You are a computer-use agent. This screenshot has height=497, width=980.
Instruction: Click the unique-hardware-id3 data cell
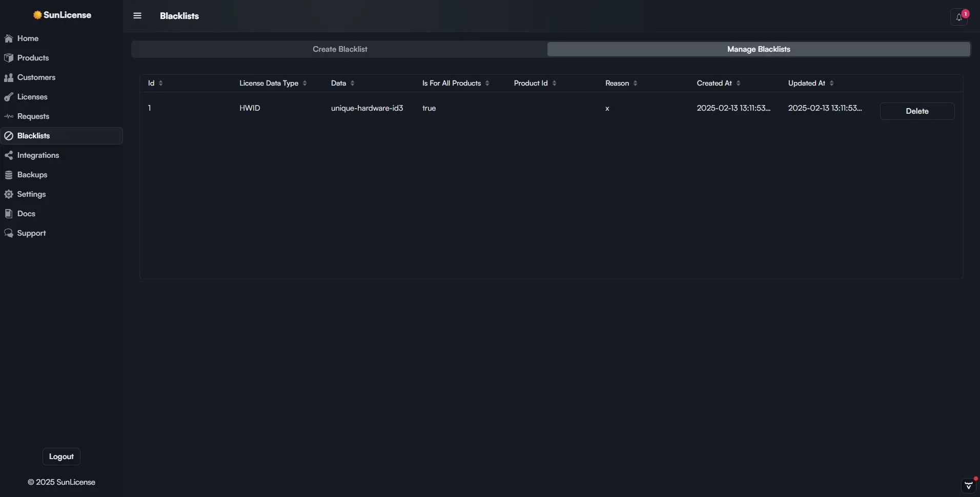point(367,108)
